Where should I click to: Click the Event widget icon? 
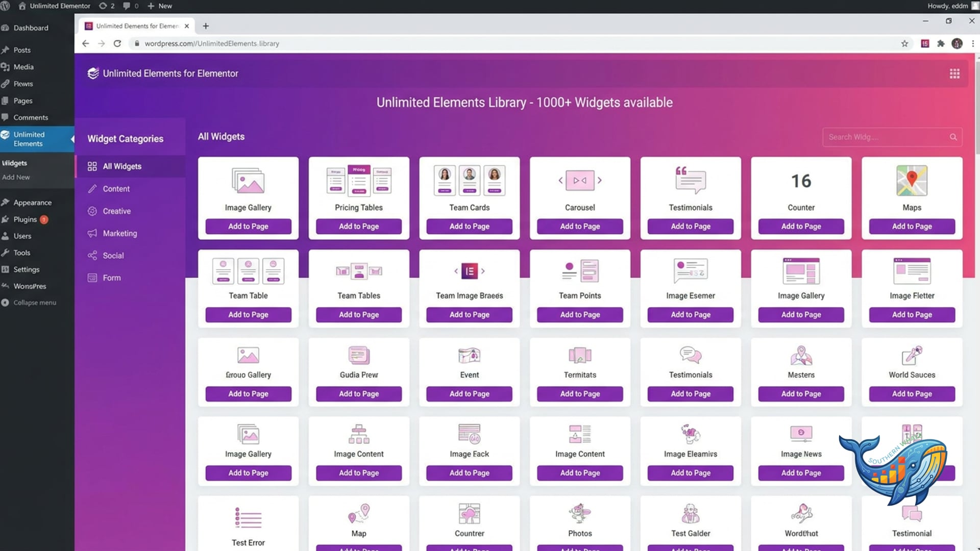click(x=470, y=355)
